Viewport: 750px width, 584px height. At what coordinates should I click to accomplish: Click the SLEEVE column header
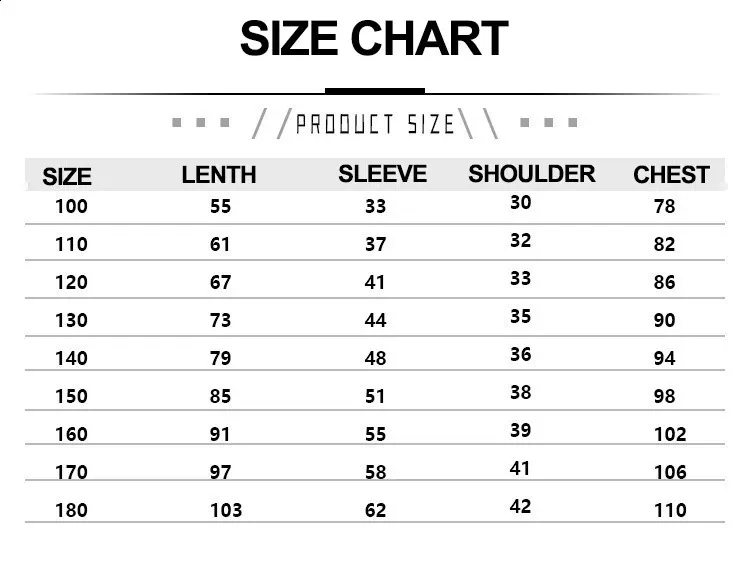click(x=383, y=174)
